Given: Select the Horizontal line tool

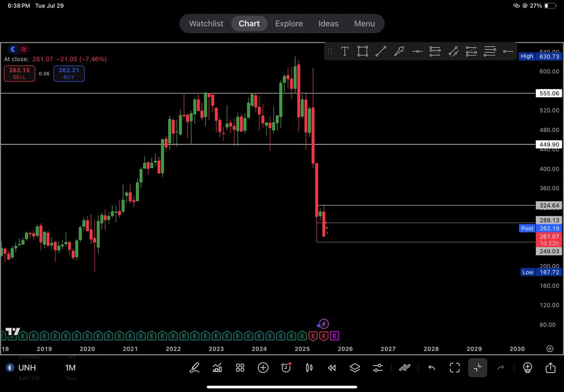Looking at the screenshot, I should coord(417,52).
